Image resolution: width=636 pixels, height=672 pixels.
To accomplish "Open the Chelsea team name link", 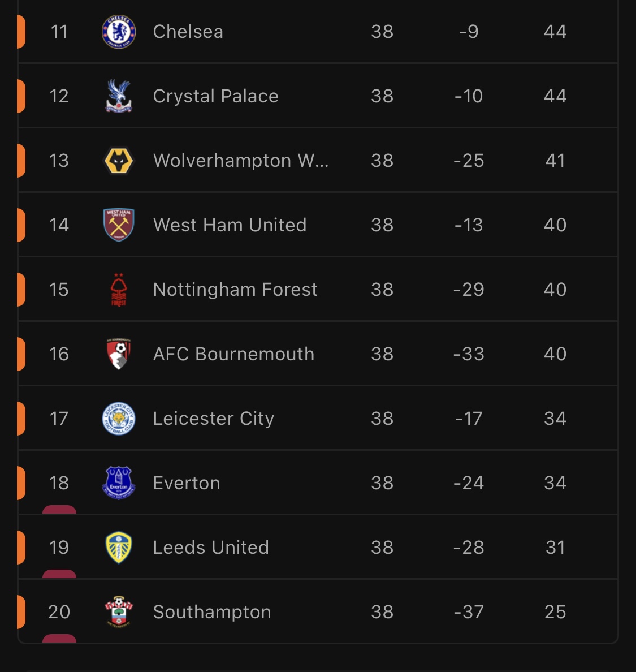I will coord(188,32).
